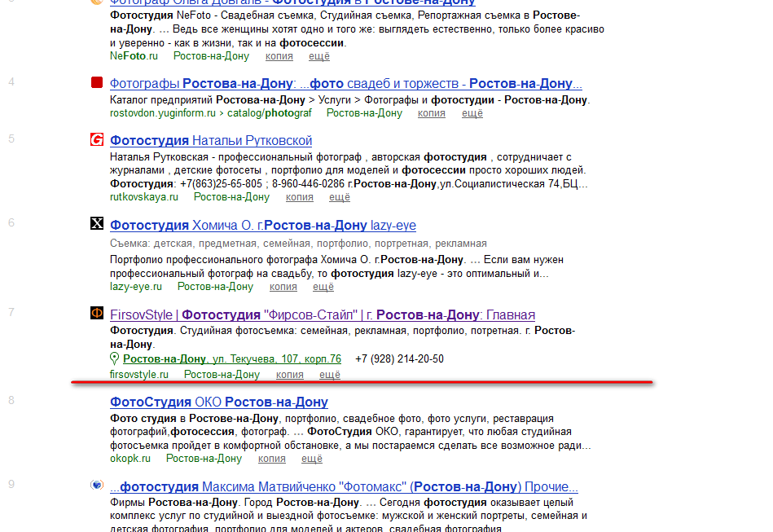Open Максима Матвийченко Фотомакс result
The width and height of the screenshot is (773, 532).
coord(344,487)
